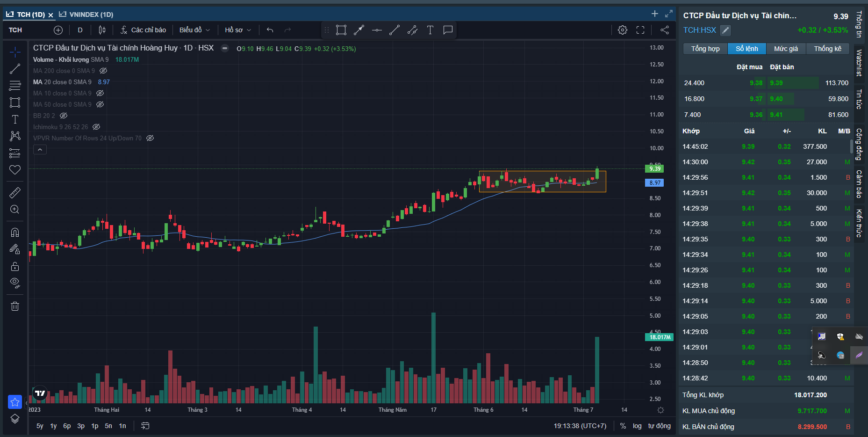868x437 pixels.
Task: Click the 9.39 current price label
Action: [x=654, y=169]
